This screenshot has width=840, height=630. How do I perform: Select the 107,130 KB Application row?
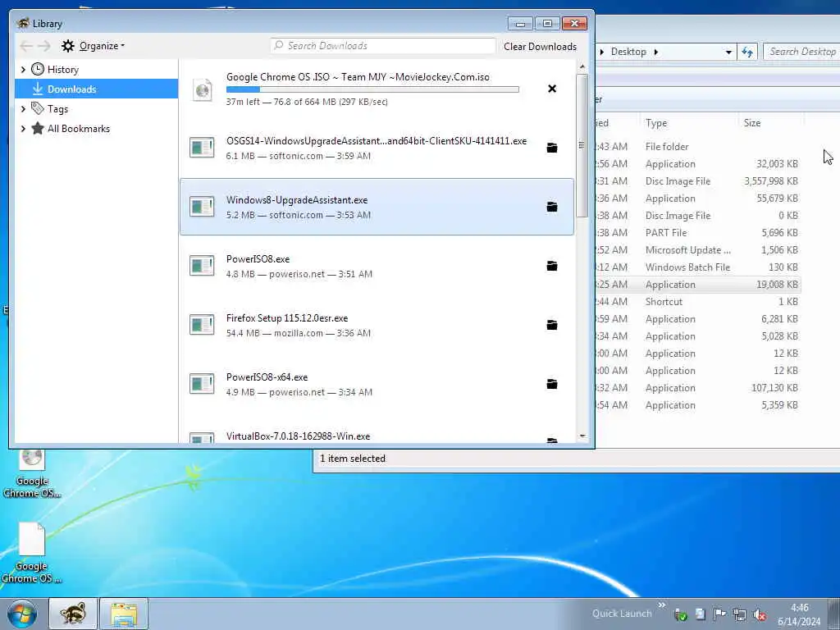pos(698,387)
